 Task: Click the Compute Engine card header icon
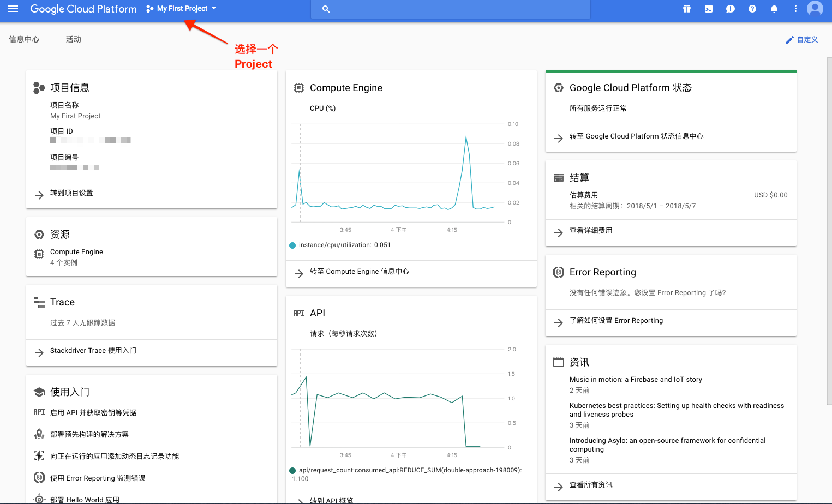tap(299, 87)
